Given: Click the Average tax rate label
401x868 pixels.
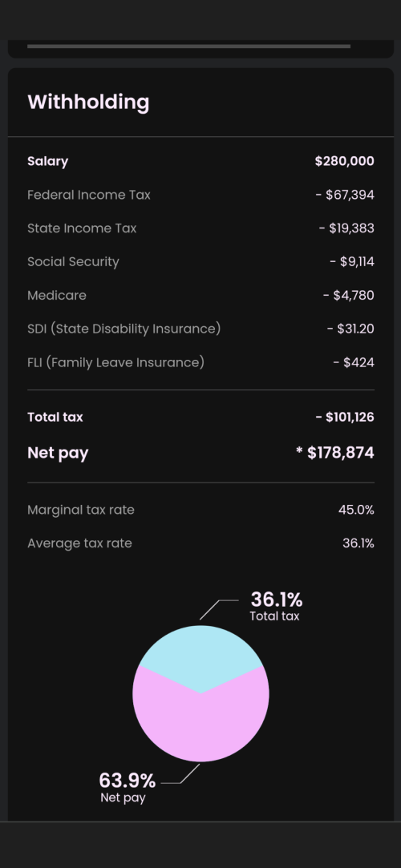Looking at the screenshot, I should pyautogui.click(x=79, y=543).
